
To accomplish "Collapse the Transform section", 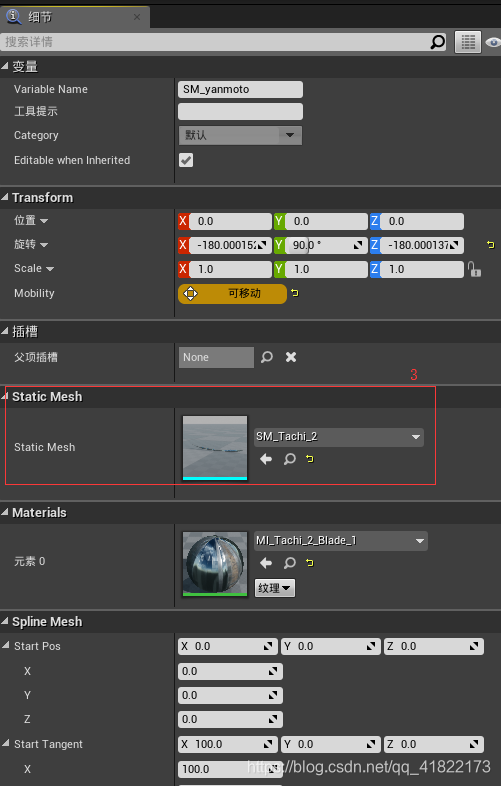I will [5, 198].
